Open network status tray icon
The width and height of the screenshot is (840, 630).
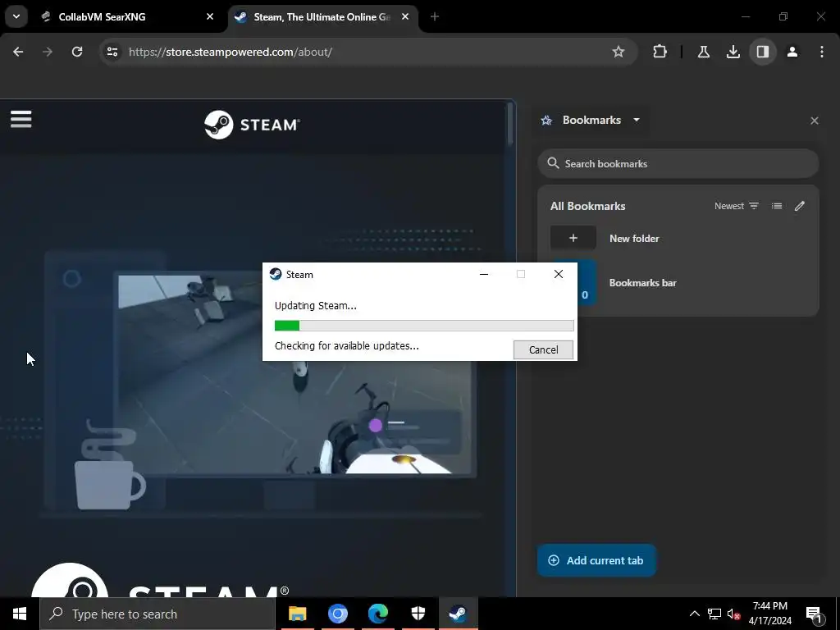[714, 614]
